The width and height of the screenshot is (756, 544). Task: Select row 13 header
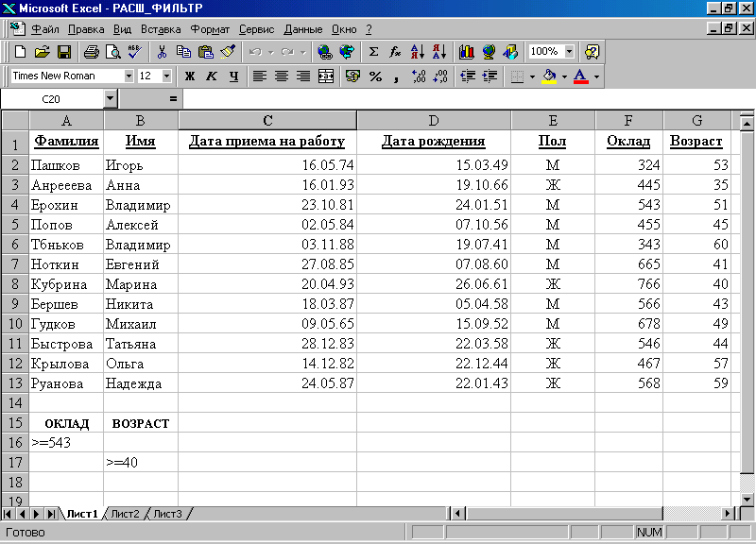point(15,383)
